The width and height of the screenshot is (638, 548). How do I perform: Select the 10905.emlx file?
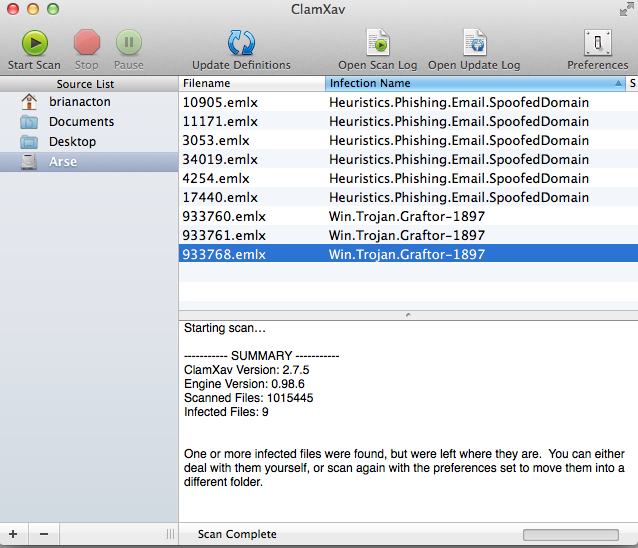[x=220, y=103]
